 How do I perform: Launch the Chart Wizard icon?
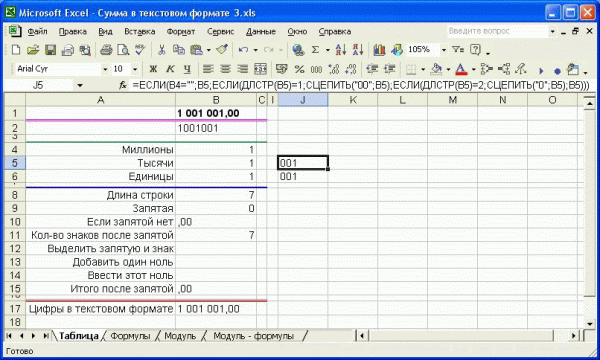pyautogui.click(x=379, y=50)
